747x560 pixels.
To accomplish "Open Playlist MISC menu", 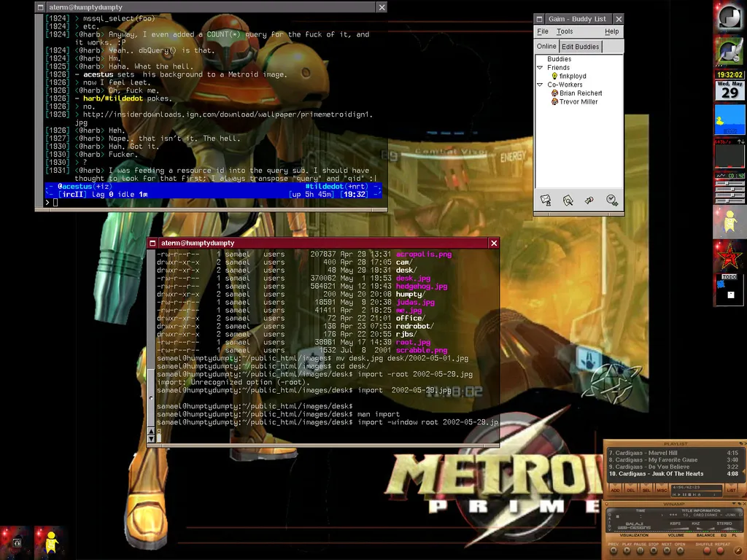I will (x=662, y=489).
